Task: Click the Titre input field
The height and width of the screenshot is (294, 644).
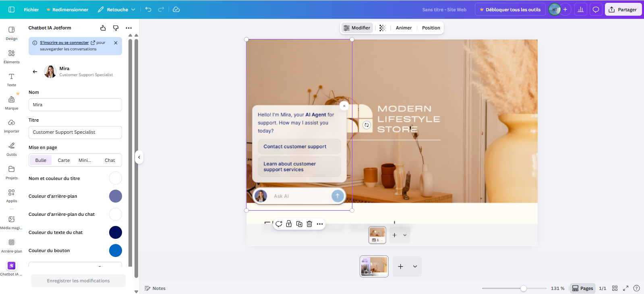Action: pyautogui.click(x=75, y=133)
